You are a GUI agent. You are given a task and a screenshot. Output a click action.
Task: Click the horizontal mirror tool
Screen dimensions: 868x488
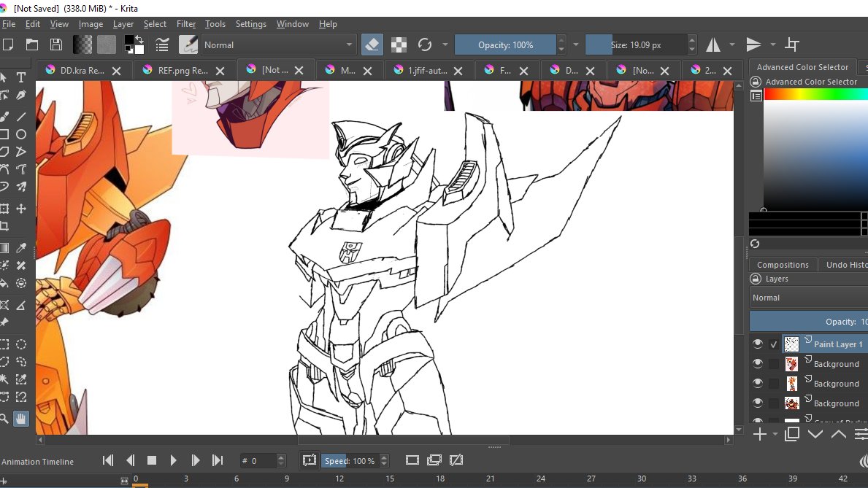tap(713, 44)
